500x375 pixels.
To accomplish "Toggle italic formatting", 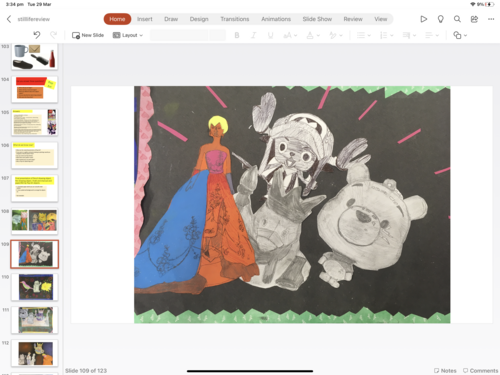I will coord(253,35).
